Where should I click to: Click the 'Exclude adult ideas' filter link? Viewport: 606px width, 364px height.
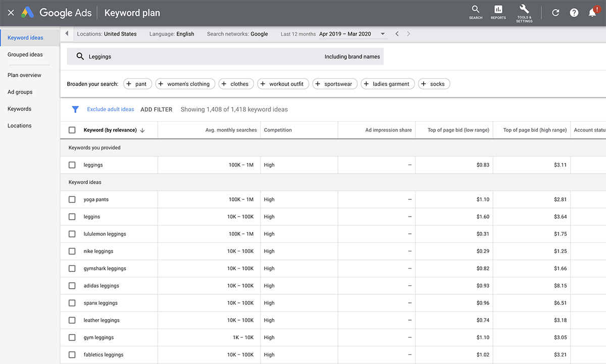(x=111, y=109)
